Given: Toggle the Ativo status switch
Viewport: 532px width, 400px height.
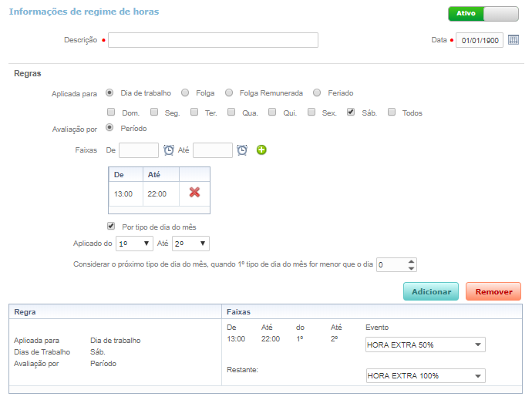Looking at the screenshot, I should [483, 14].
